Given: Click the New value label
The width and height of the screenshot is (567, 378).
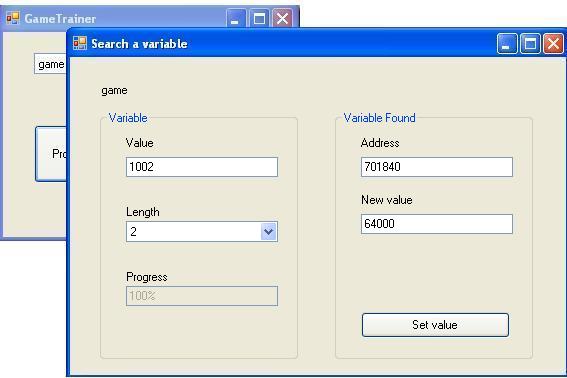Looking at the screenshot, I should click(x=387, y=200).
